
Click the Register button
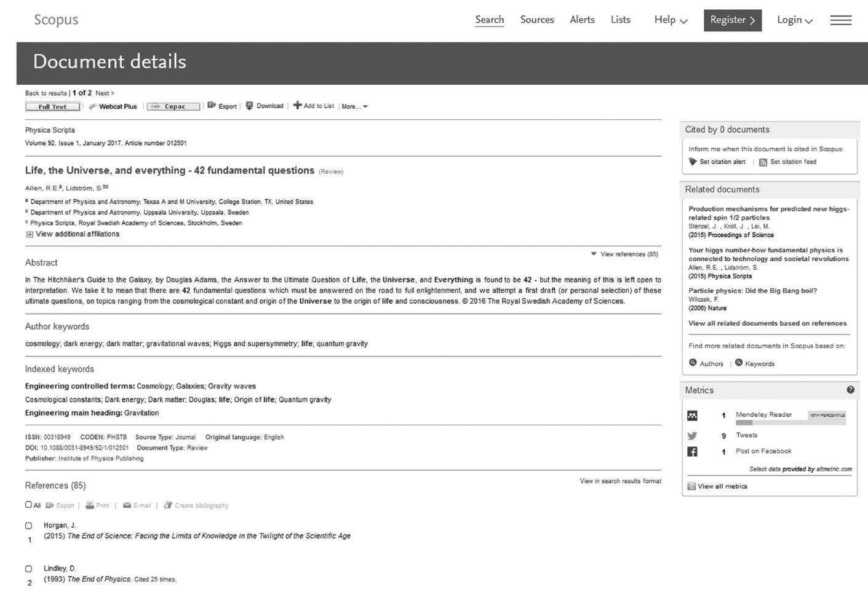733,20
